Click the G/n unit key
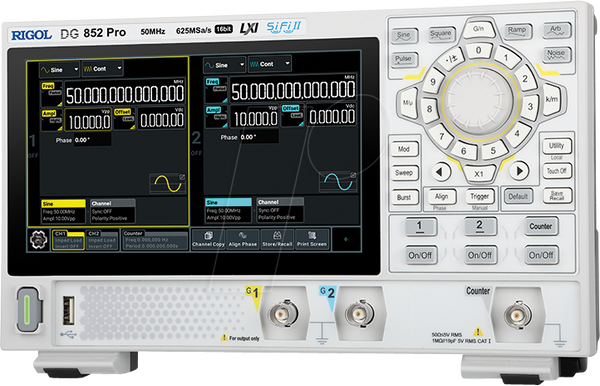The height and width of the screenshot is (386, 600). click(479, 29)
